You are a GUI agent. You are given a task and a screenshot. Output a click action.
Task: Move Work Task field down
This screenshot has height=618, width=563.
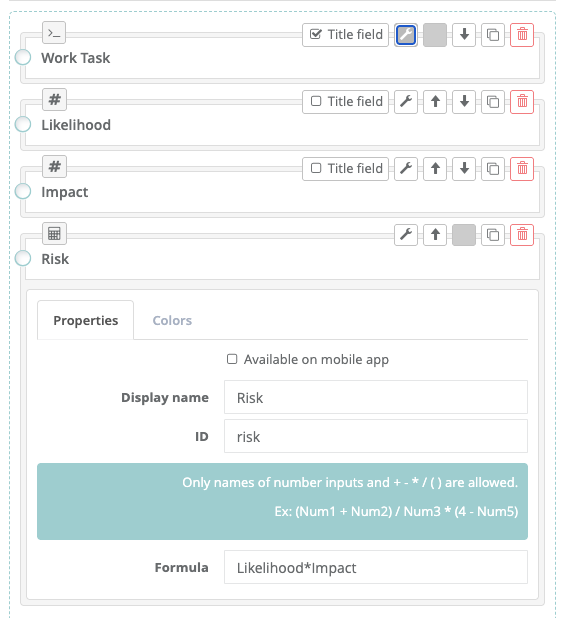tap(464, 35)
